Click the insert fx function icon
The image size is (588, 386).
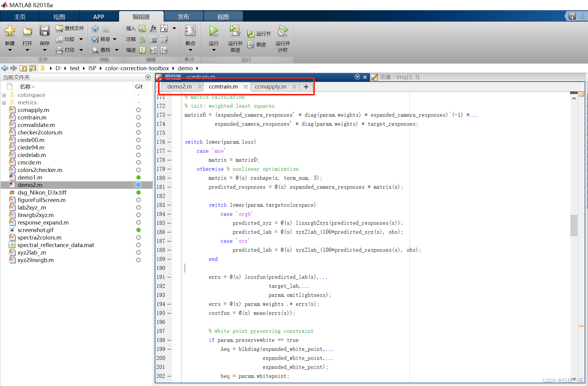pyautogui.click(x=153, y=28)
